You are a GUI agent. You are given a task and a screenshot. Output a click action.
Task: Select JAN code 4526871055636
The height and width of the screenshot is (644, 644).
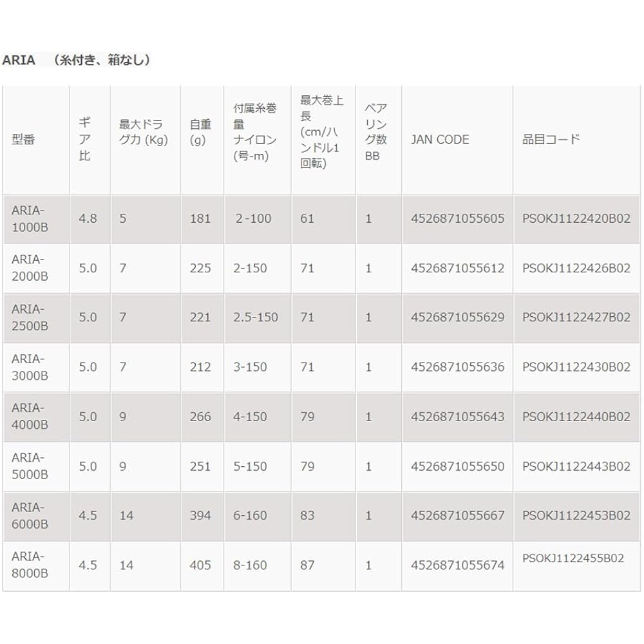(457, 367)
